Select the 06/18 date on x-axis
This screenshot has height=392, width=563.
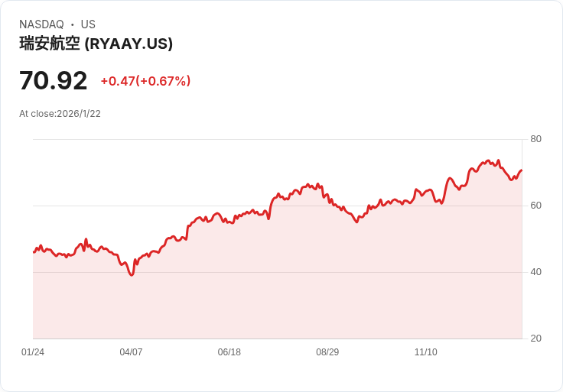pos(229,352)
